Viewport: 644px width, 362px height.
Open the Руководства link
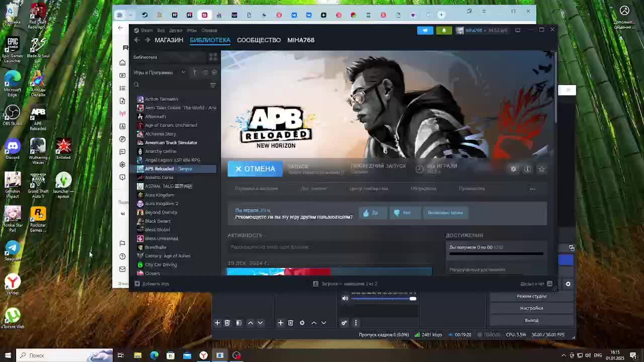(x=471, y=189)
